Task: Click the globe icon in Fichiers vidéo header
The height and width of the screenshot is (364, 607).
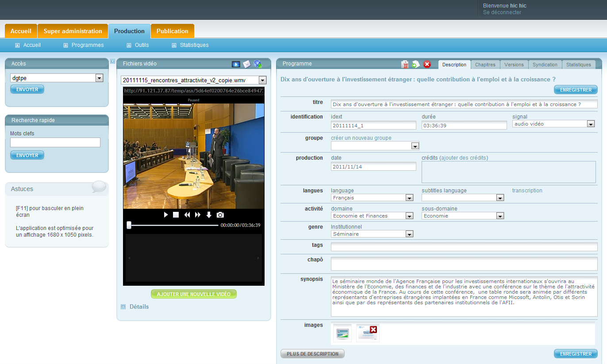Action: pos(258,64)
